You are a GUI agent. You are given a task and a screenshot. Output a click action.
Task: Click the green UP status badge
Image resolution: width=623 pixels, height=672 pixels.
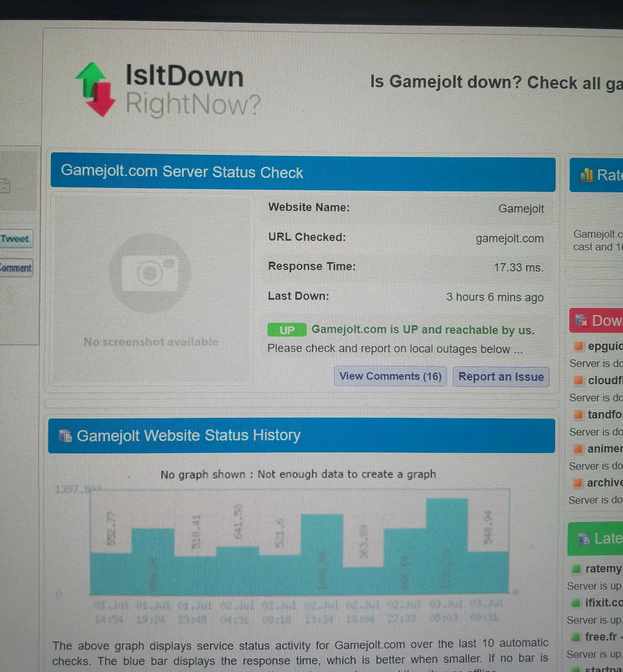pos(287,330)
